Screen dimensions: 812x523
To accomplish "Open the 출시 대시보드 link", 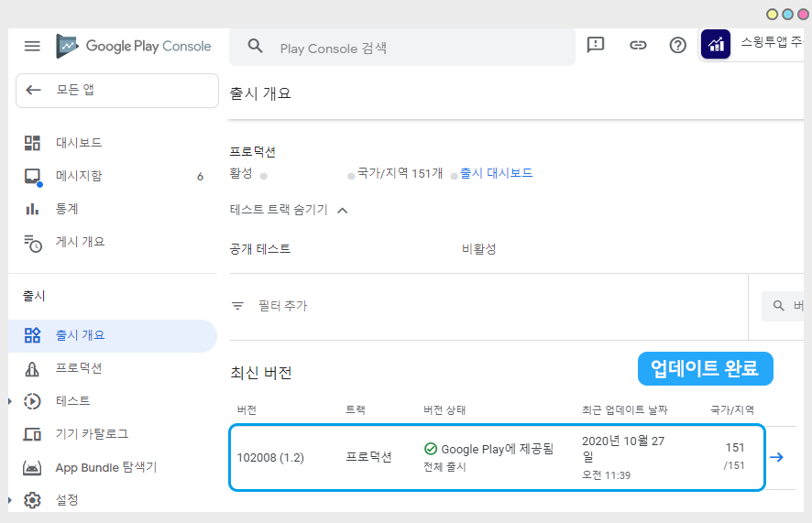I will pos(496,173).
